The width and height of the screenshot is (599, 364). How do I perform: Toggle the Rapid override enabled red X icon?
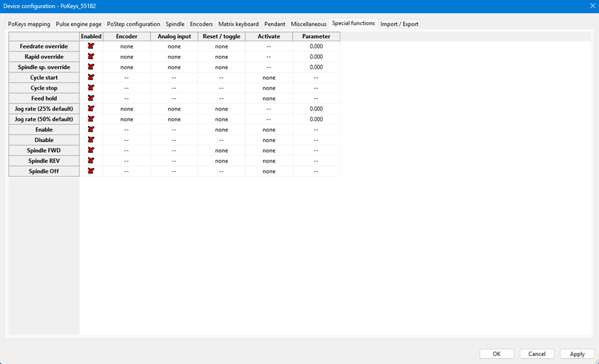pos(91,56)
